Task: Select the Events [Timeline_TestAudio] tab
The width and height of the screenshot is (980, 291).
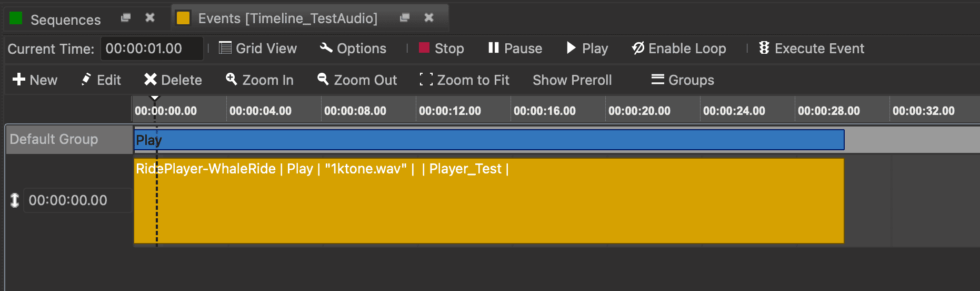Action: [x=287, y=18]
